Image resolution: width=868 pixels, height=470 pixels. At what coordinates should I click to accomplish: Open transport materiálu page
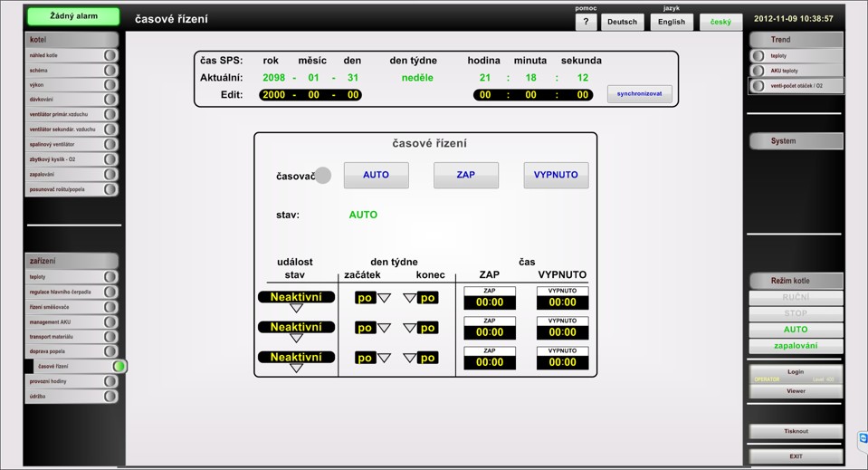coord(71,337)
